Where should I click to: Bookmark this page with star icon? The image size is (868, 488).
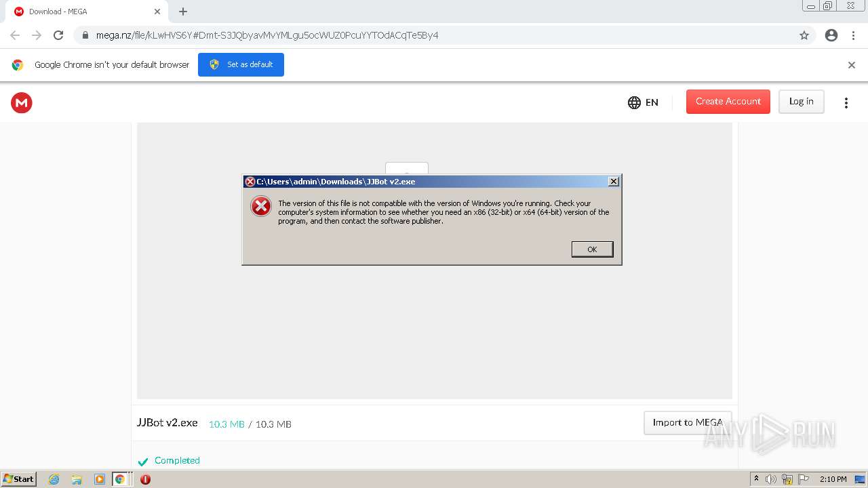tap(804, 35)
